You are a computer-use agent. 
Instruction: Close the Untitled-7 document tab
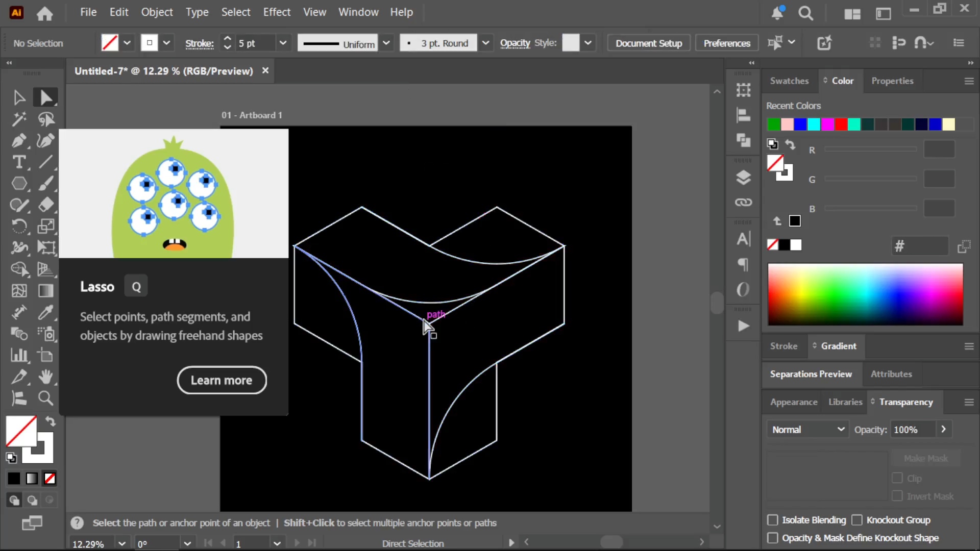coord(265,70)
